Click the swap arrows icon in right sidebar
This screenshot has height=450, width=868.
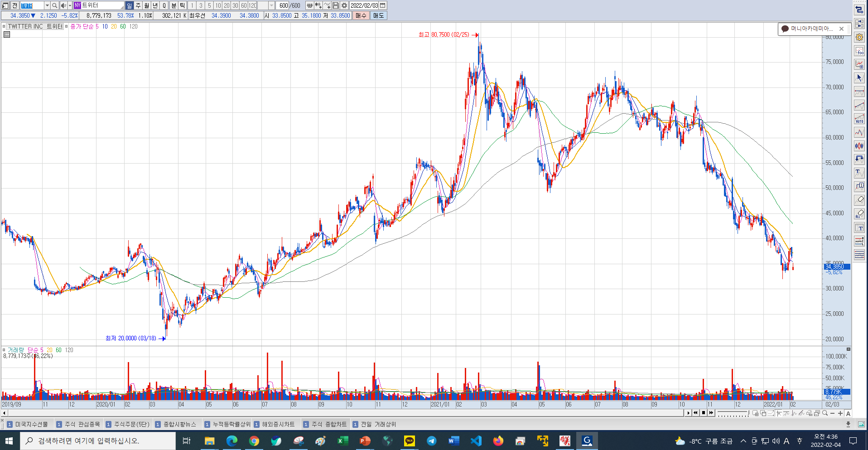coord(859,10)
